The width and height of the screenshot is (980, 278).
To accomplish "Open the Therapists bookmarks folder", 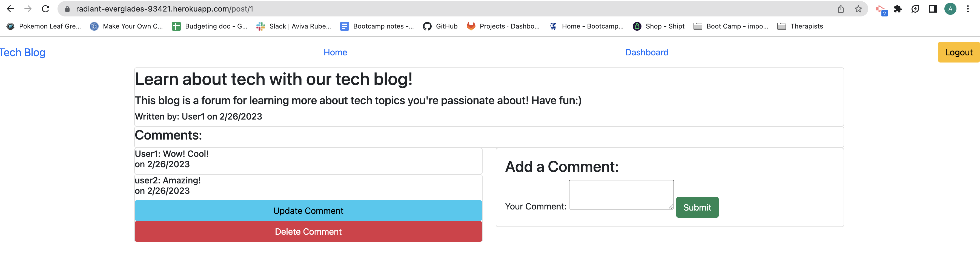I will [800, 26].
